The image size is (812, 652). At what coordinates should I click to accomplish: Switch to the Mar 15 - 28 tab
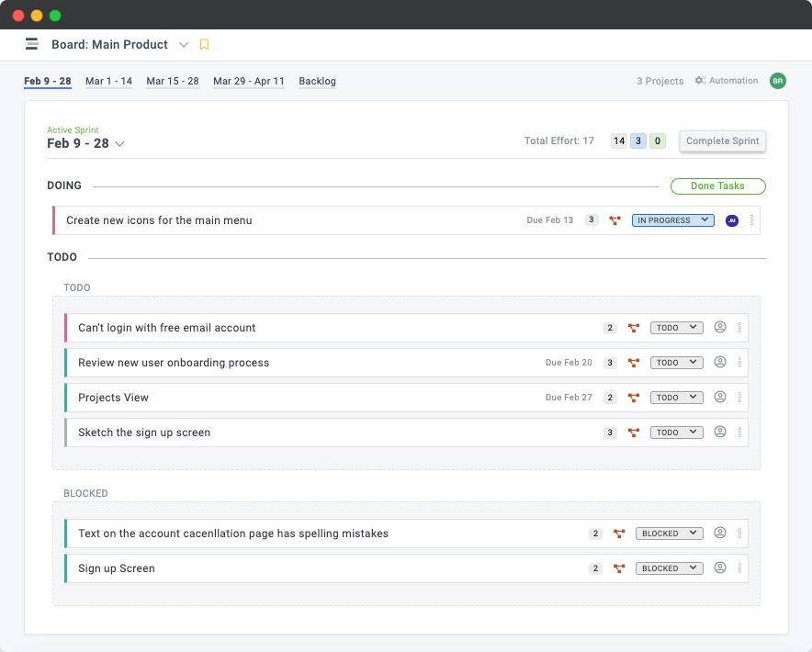click(173, 82)
